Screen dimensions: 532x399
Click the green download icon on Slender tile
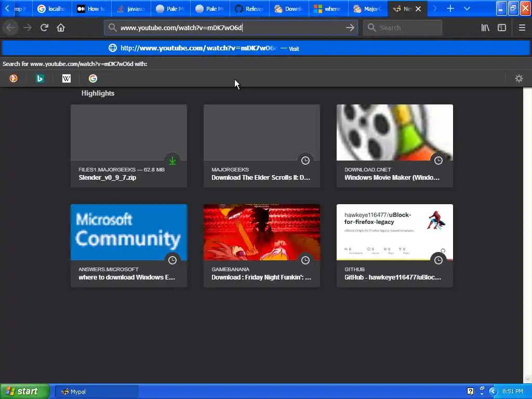[172, 161]
